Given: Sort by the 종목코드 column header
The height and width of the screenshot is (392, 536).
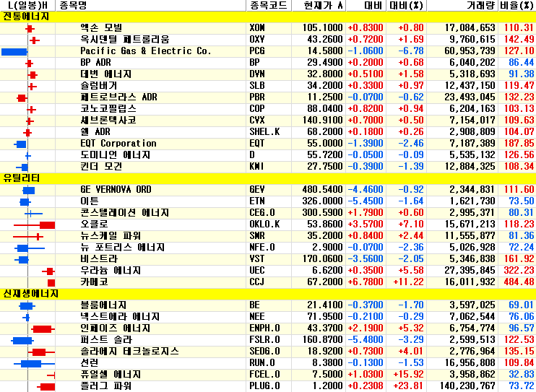Looking at the screenshot, I should coord(269,6).
